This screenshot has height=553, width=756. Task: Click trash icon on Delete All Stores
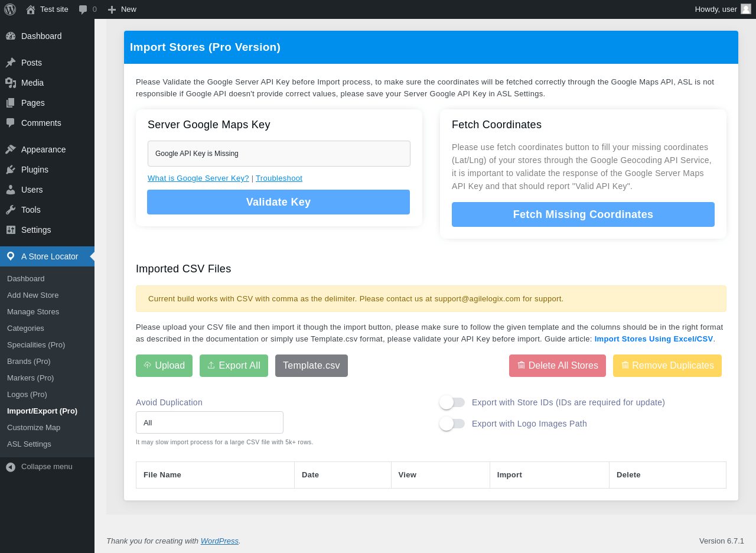(521, 366)
